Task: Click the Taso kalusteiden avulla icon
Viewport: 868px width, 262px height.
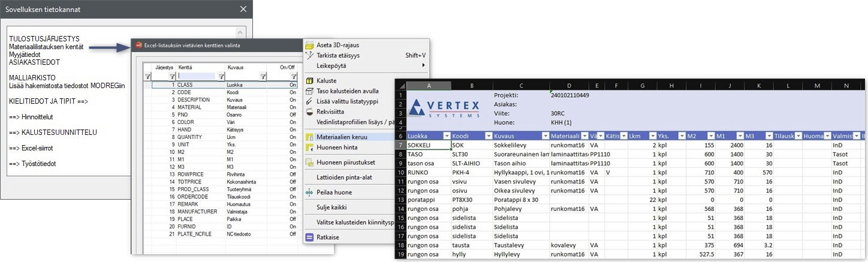Action: [310, 91]
